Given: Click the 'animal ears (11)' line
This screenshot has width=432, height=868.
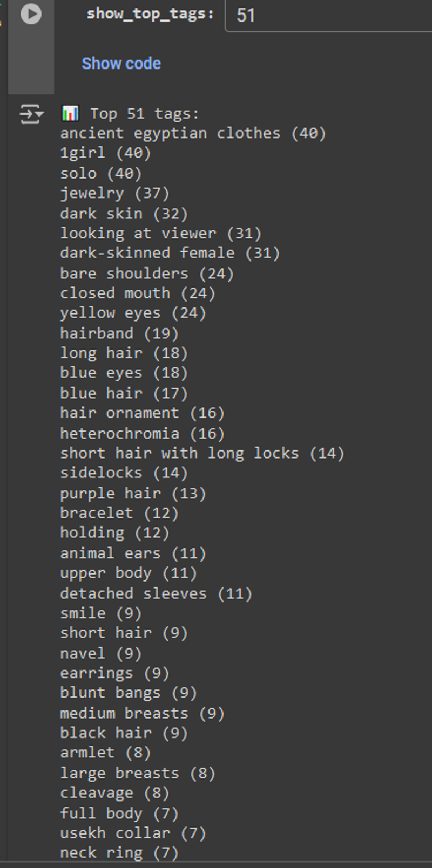Looking at the screenshot, I should pyautogui.click(x=133, y=553).
